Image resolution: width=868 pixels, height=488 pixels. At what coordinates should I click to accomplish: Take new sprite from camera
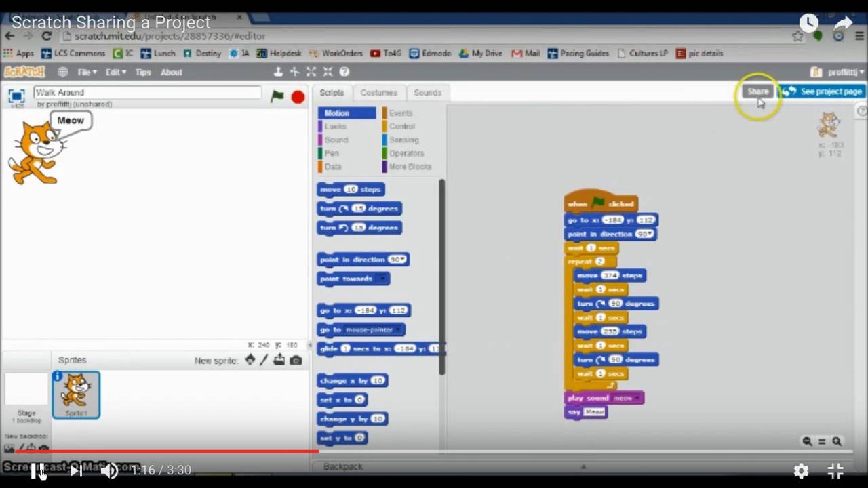coord(296,360)
